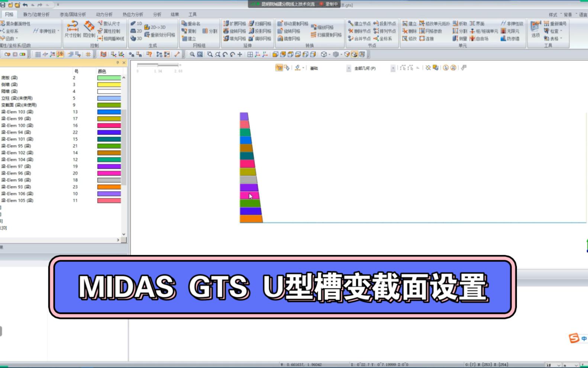Viewport: 588px width, 368px height.
Task: Click the 2D->3D conversion tool
Action: (x=155, y=27)
